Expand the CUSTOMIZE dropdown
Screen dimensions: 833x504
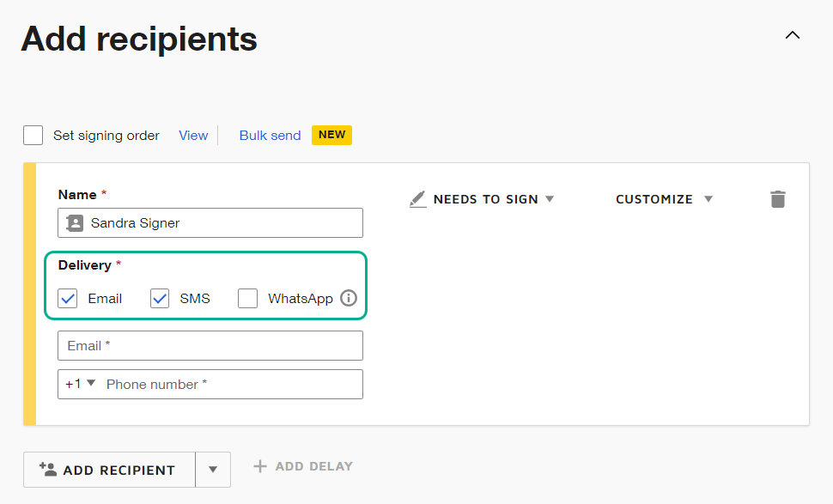709,198
